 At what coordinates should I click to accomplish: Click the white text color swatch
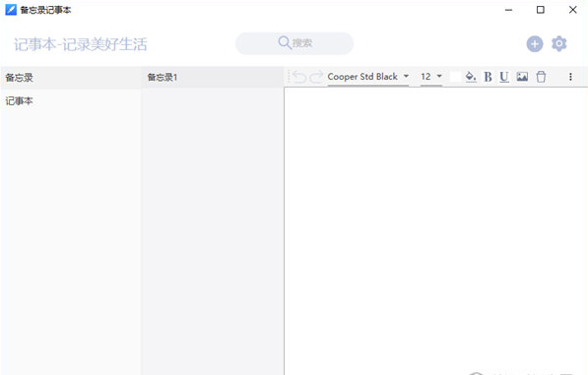coord(455,77)
